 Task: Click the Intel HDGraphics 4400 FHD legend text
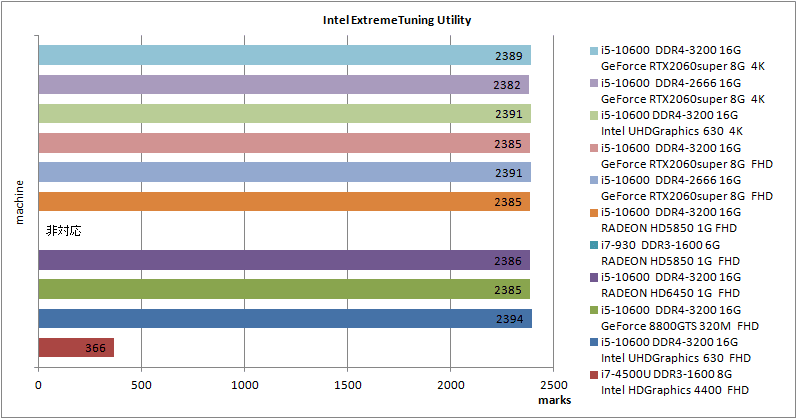point(673,389)
